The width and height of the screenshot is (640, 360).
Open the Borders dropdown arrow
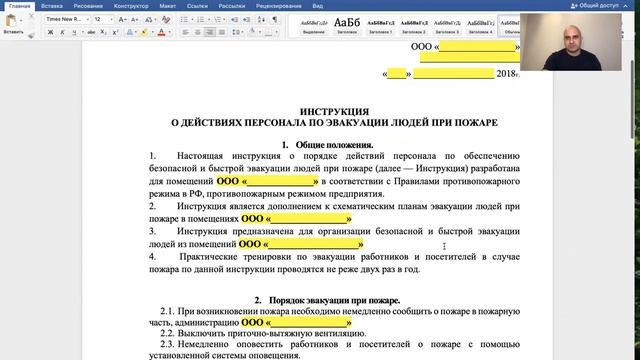[x=276, y=32]
